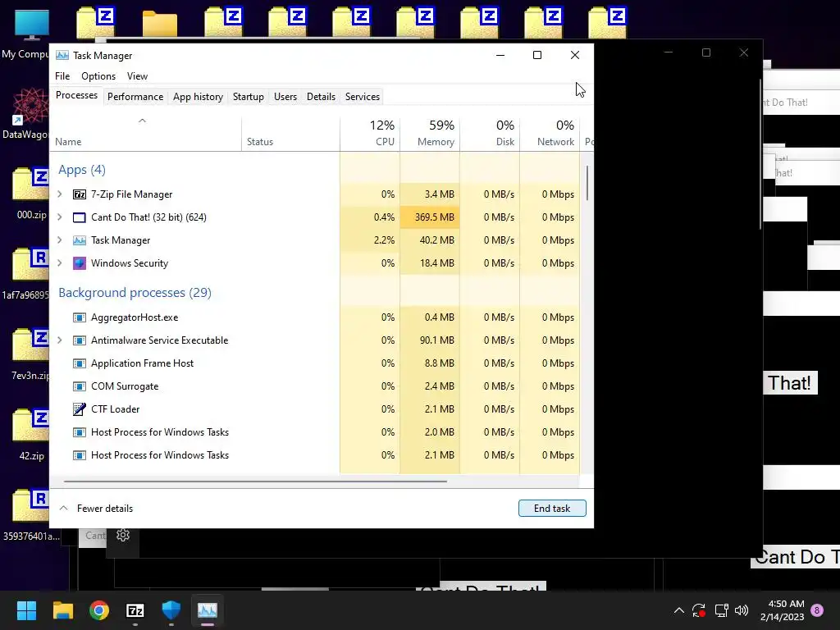This screenshot has height=630, width=840.
Task: Click the 7-Zip File Manager process icon
Action: [80, 194]
